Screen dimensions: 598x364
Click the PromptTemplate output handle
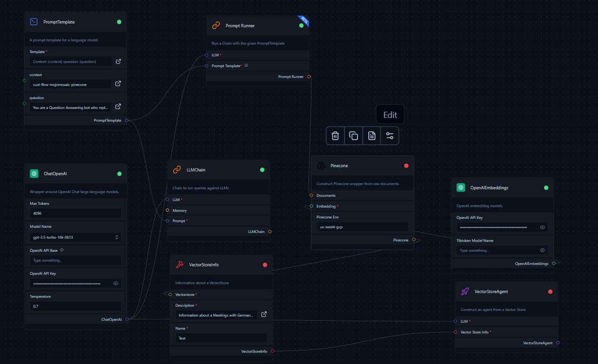(x=127, y=121)
